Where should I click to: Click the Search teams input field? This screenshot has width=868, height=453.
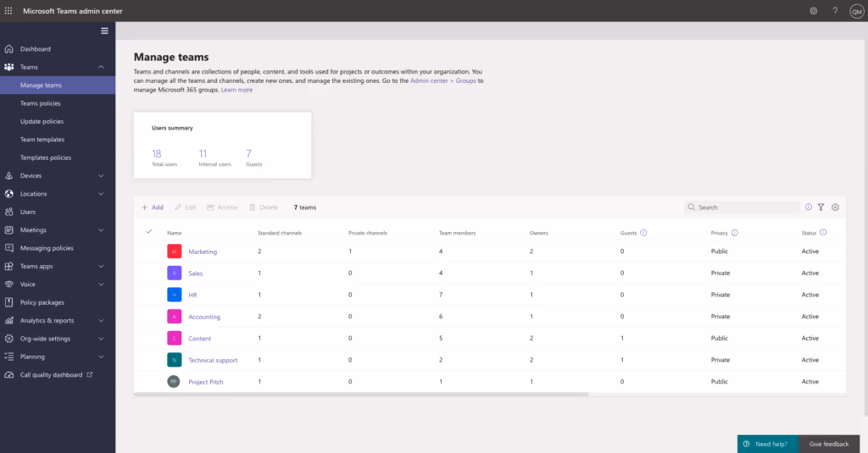[742, 207]
